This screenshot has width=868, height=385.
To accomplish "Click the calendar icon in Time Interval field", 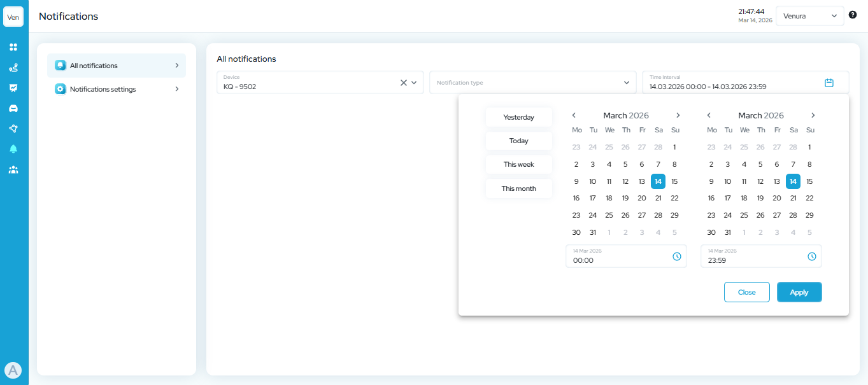I will pos(829,83).
